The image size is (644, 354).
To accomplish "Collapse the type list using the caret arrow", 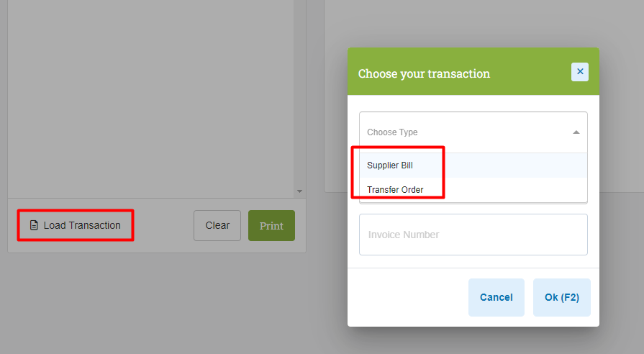I will click(576, 132).
